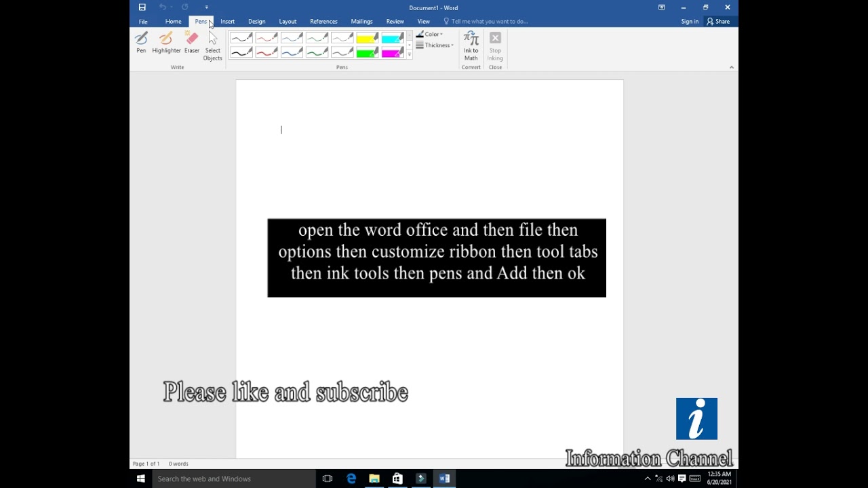Image resolution: width=868 pixels, height=488 pixels.
Task: Collapse the ribbon with the chevron
Action: click(731, 67)
